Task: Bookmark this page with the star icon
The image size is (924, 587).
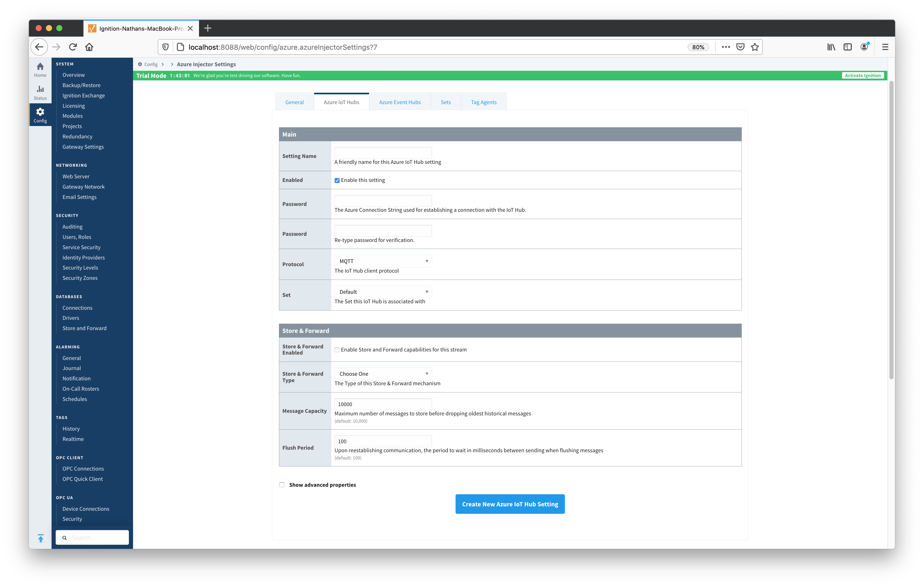Action: click(754, 47)
